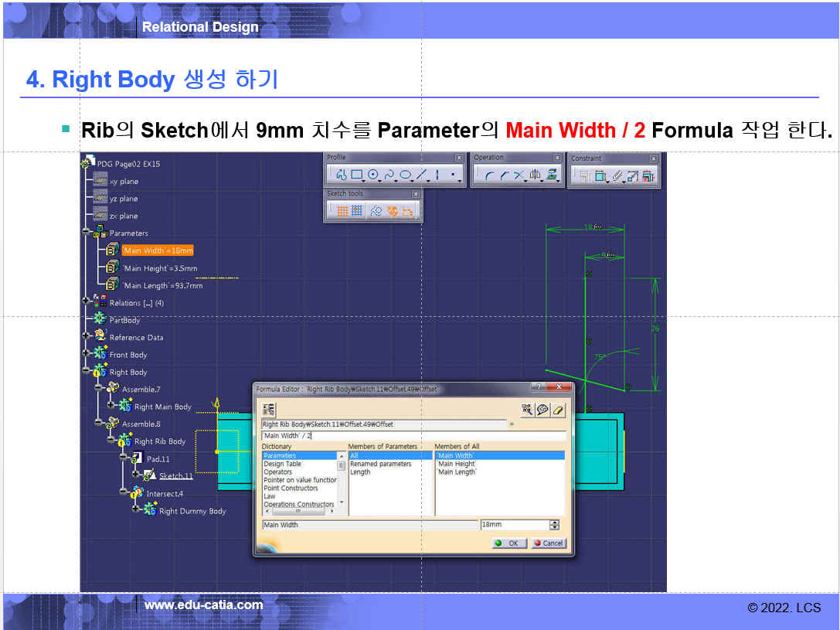Expand the Relations node in the tree

point(86,303)
